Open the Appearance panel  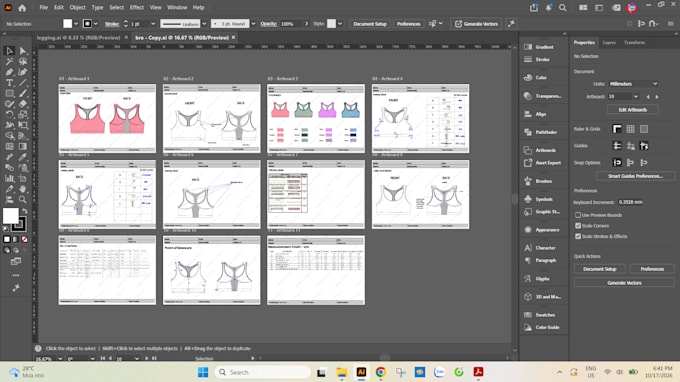542,230
